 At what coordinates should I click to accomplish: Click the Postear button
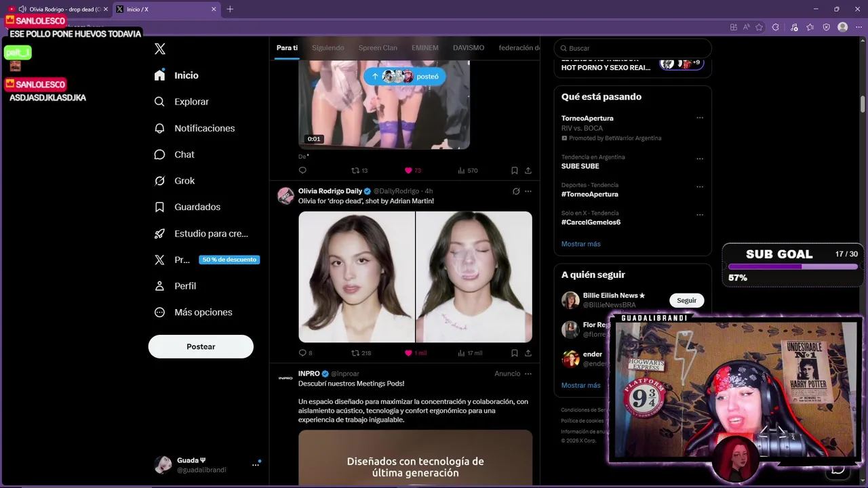[201, 346]
